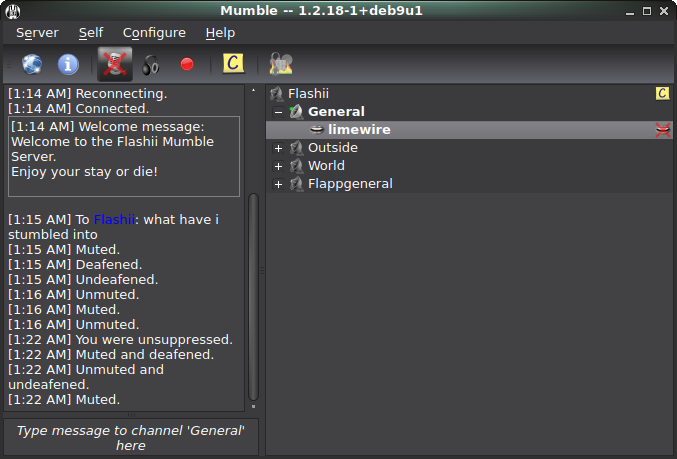Select user limewire in channel tree

tap(469, 130)
